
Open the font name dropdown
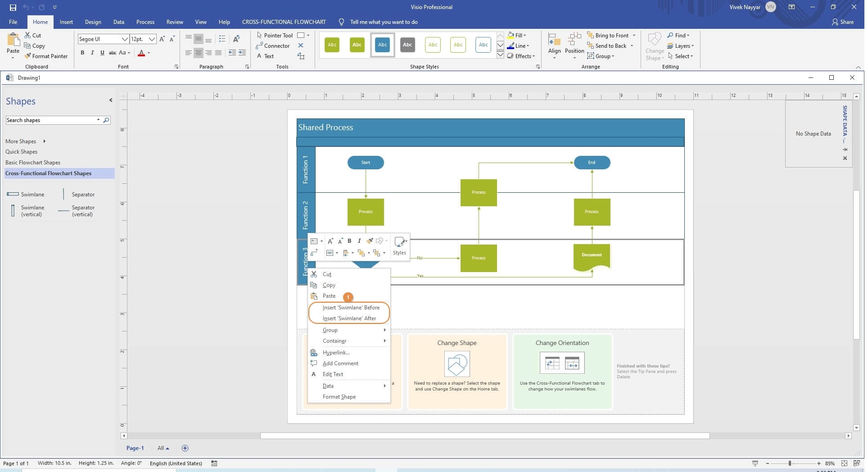tap(124, 39)
